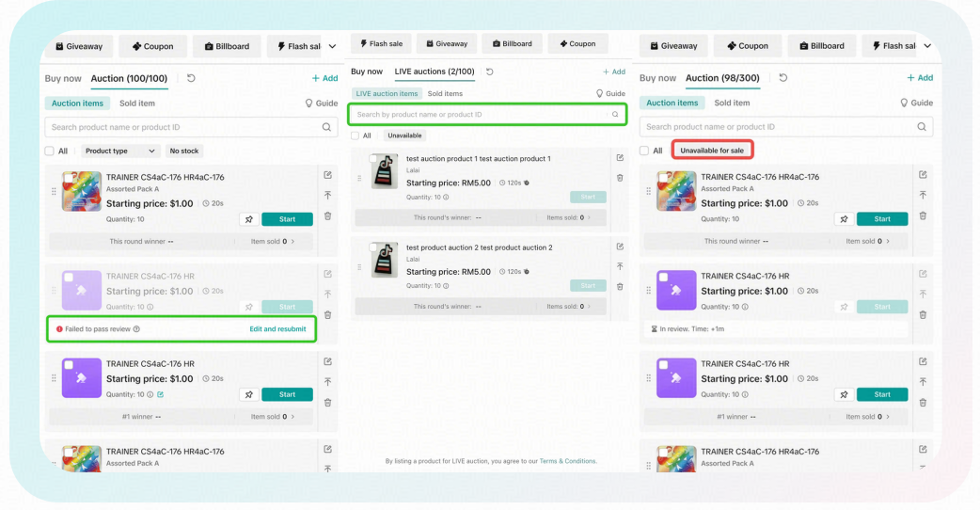Filter by Unavailable for sale
Viewport: 980px width, 510px height.
tap(712, 150)
